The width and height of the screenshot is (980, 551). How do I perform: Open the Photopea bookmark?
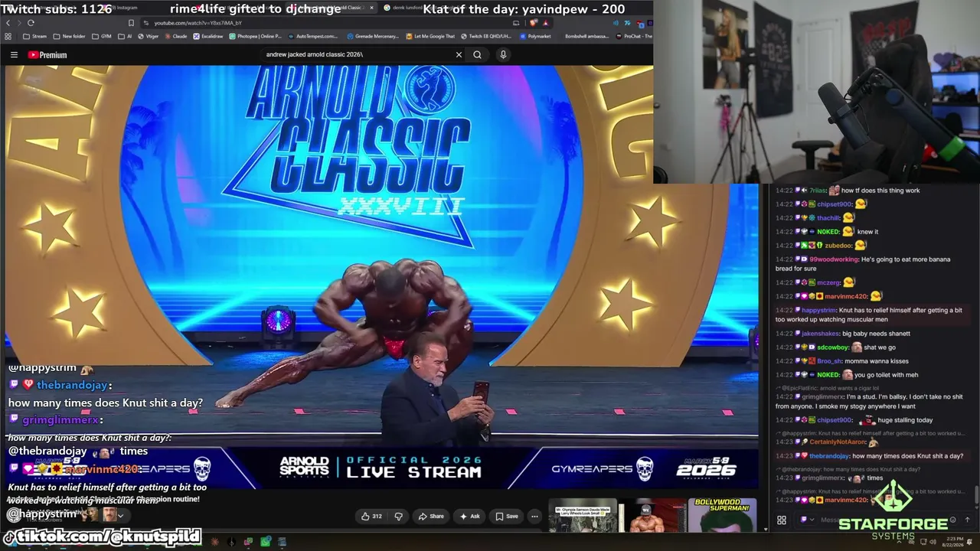[256, 36]
